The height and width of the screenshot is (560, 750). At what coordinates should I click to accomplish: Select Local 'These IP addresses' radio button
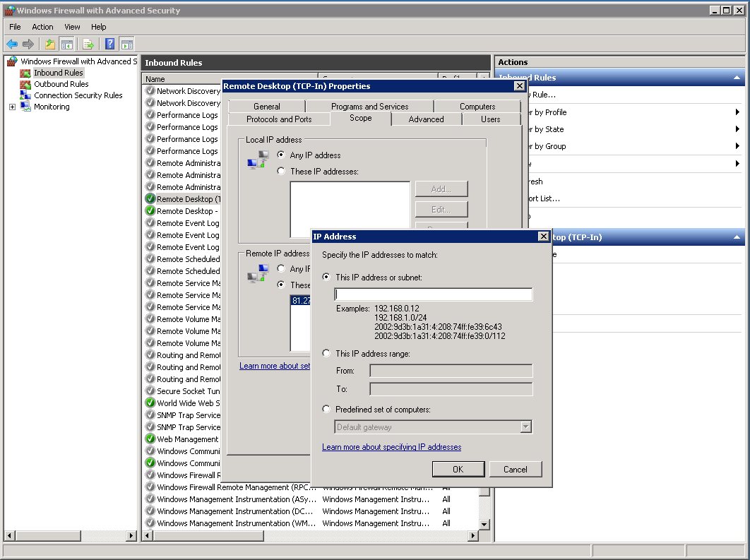tap(281, 171)
